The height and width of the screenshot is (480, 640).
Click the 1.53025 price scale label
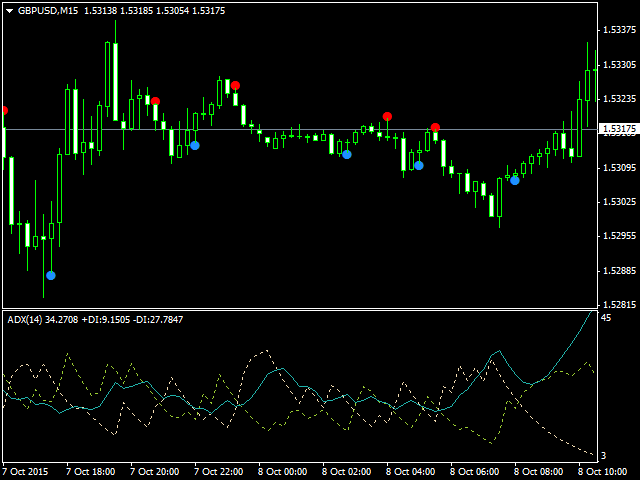[619, 202]
